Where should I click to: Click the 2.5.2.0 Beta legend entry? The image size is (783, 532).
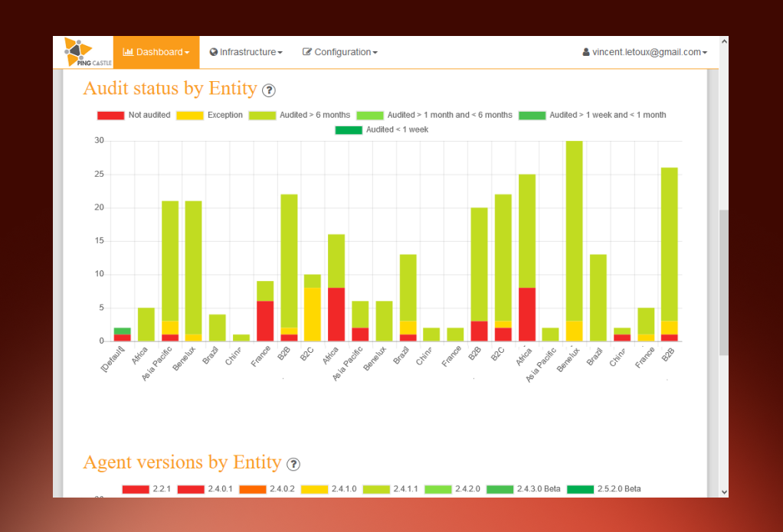coord(604,489)
